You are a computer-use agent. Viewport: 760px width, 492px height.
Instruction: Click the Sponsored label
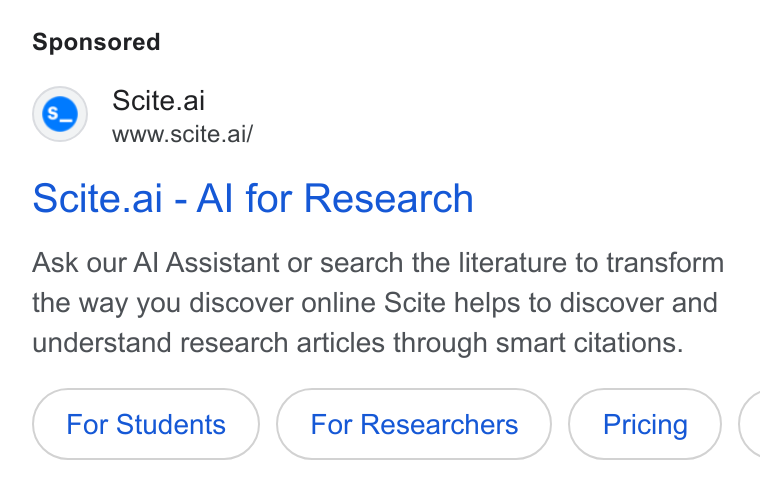pyautogui.click(x=96, y=42)
